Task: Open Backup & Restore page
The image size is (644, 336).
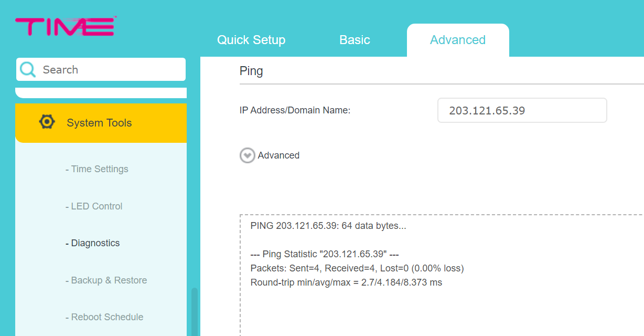Action: coord(106,280)
